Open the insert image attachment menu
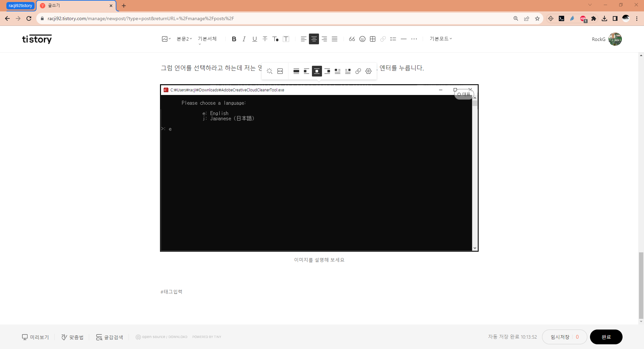644x349 pixels. tap(166, 39)
